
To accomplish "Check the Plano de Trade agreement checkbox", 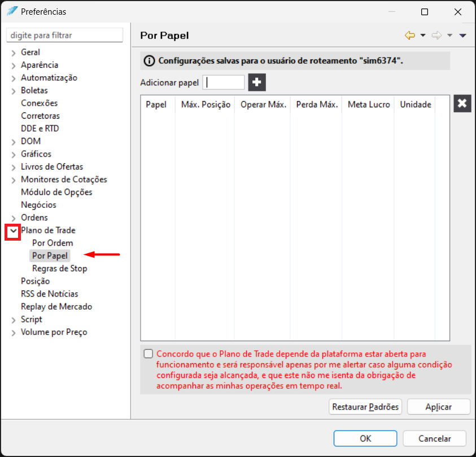I will tap(148, 354).
